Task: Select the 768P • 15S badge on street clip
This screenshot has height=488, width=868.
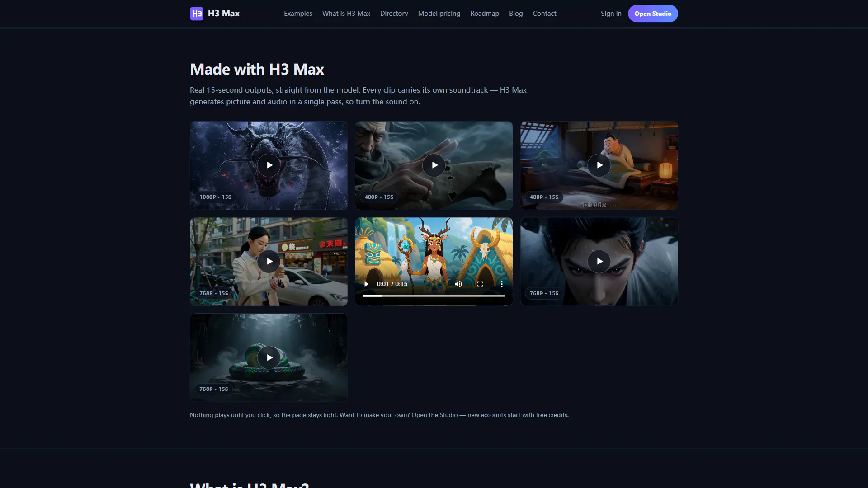Action: (214, 293)
